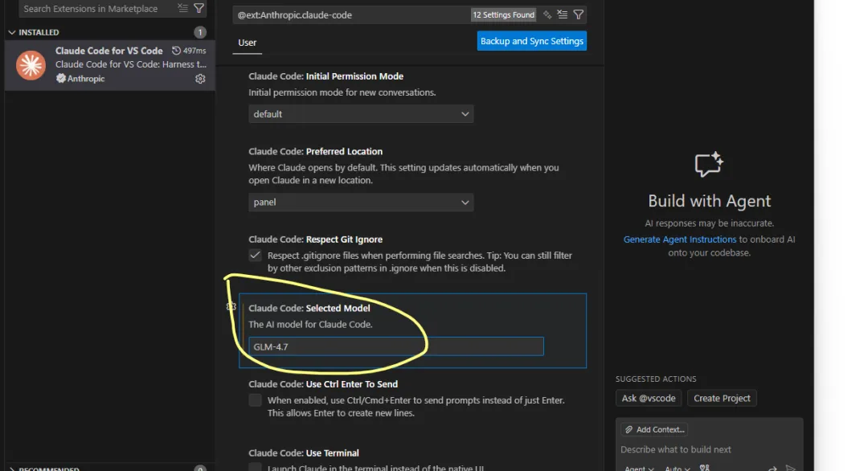
Task: Toggle the AI sparkle search in settings
Action: tap(547, 15)
